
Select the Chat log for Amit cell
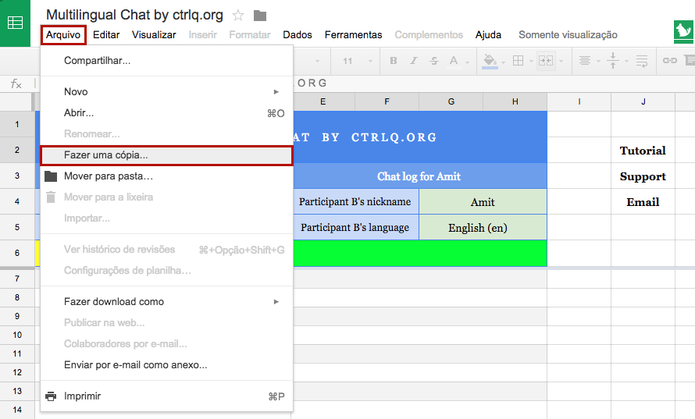click(x=419, y=176)
